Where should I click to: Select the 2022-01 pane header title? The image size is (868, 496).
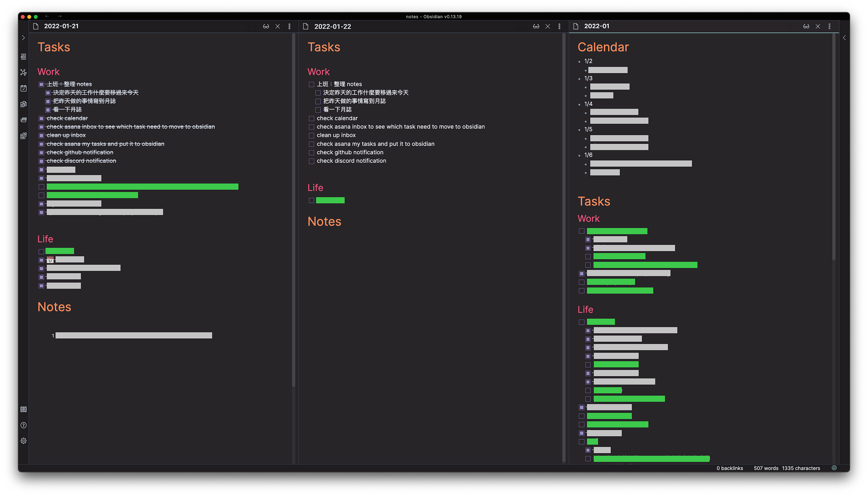(x=596, y=26)
